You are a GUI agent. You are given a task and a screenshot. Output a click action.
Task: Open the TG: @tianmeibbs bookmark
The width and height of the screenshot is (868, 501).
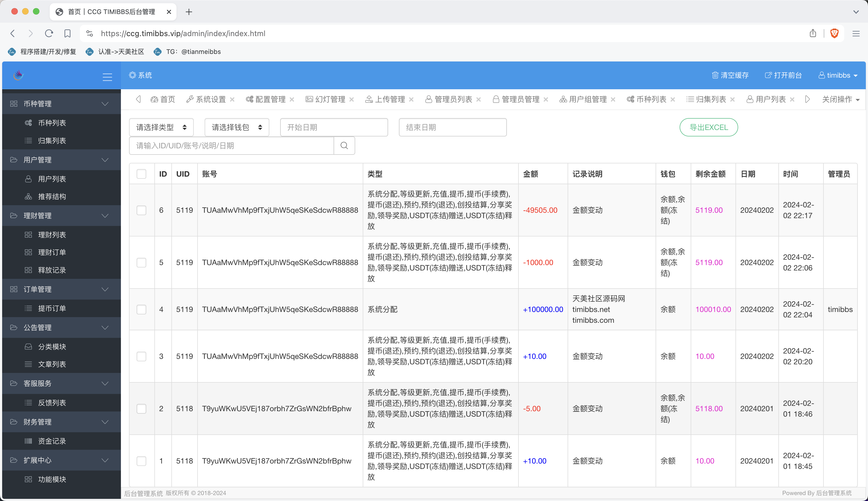point(187,52)
